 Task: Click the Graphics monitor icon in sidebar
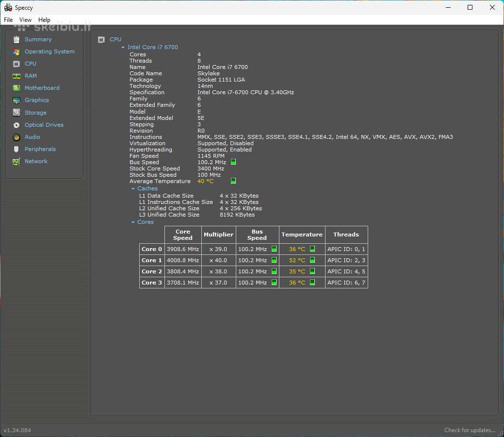(16, 101)
